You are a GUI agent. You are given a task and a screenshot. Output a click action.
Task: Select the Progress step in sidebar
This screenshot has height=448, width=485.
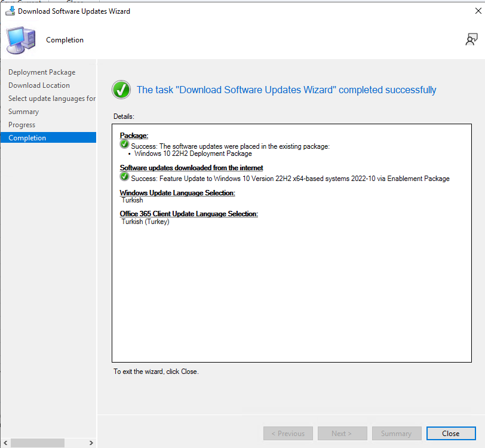tap(22, 125)
